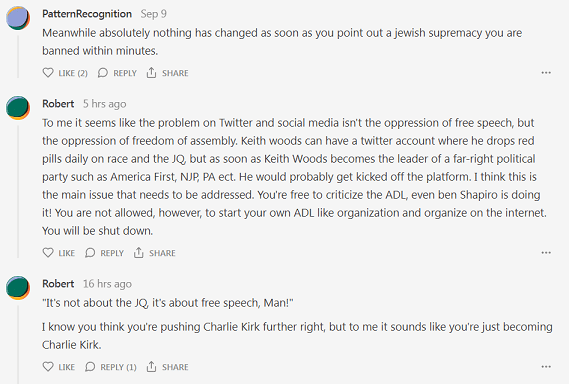Open ellipsis menu on Robert's 16 hrs ago comment

(546, 367)
